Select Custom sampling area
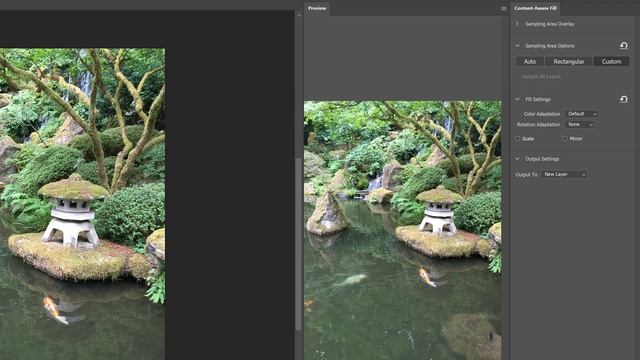 [x=611, y=62]
